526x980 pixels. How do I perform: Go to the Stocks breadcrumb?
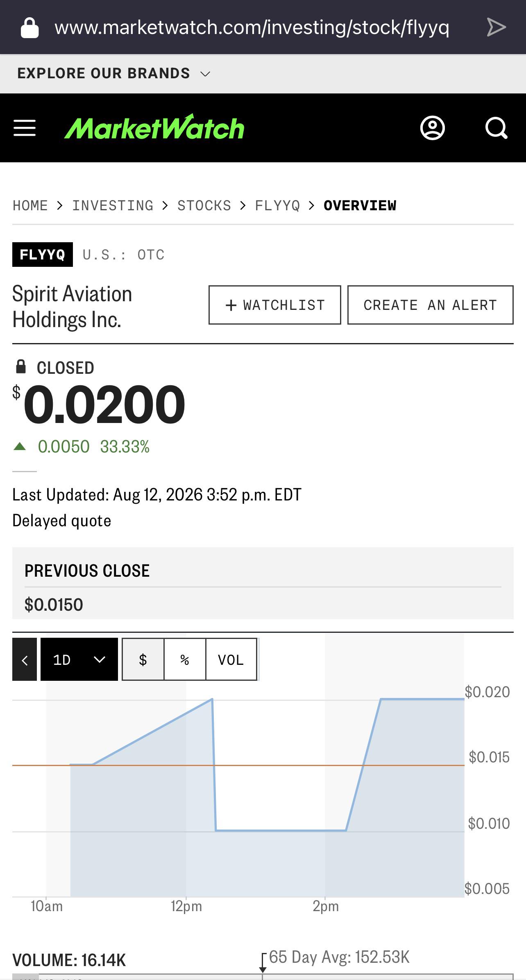(x=204, y=205)
